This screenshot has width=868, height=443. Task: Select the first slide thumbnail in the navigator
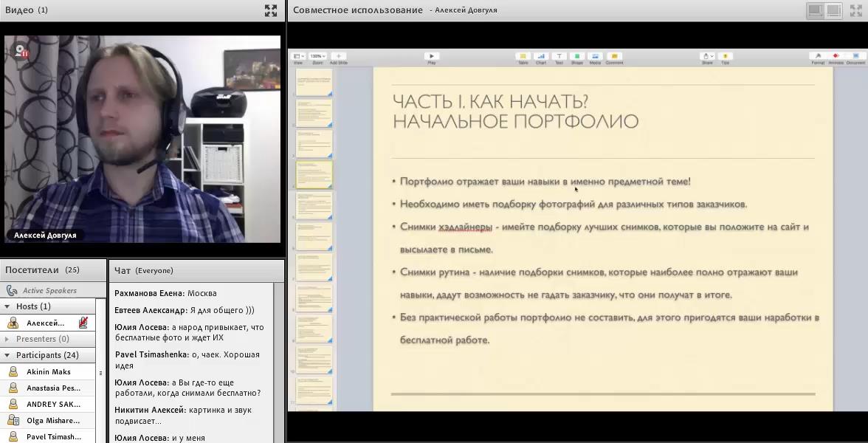tap(314, 83)
